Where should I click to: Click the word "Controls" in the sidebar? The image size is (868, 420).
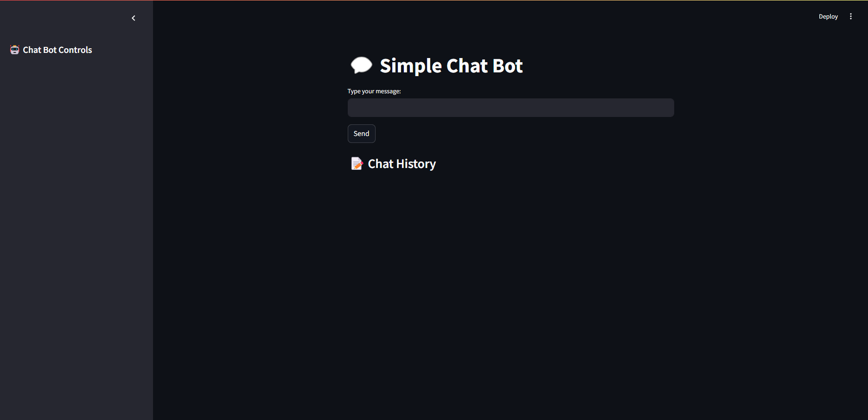(75, 50)
